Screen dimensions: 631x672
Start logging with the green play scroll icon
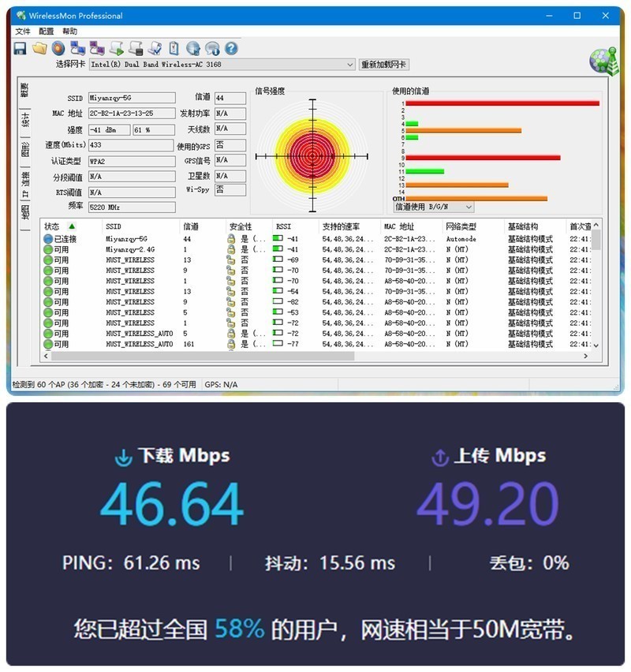tap(118, 47)
